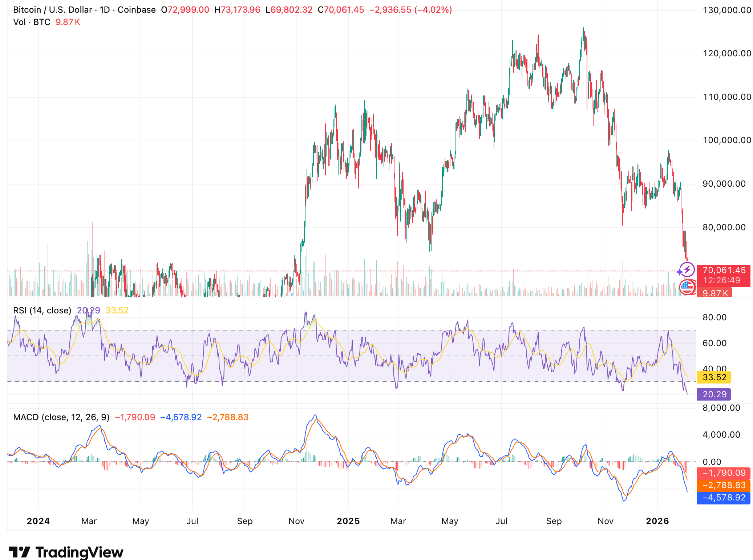Click the yellow 33.52 RSI value label
The height and width of the screenshot is (560, 753).
point(714,377)
